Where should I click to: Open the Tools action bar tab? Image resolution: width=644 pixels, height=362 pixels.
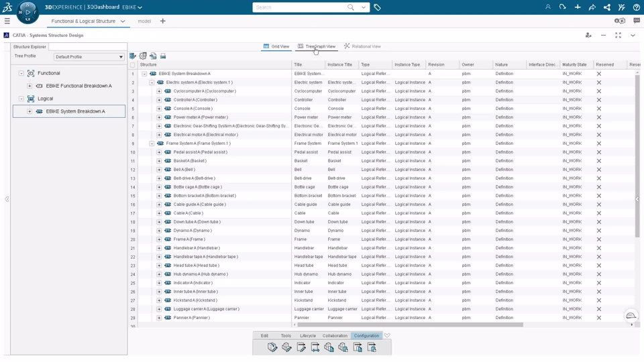286,336
